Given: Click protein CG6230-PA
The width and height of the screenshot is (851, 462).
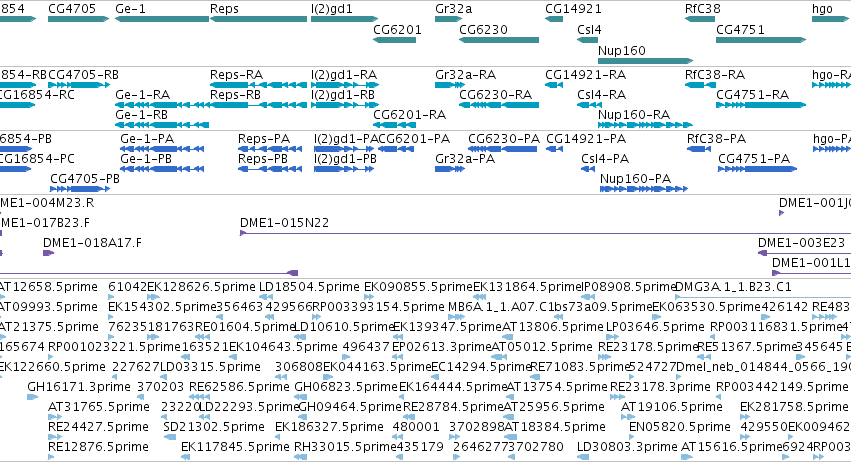Looking at the screenshot, I should (503, 149).
